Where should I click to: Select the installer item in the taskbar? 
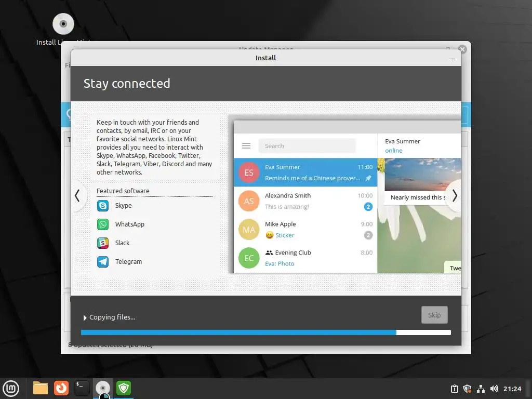103,389
